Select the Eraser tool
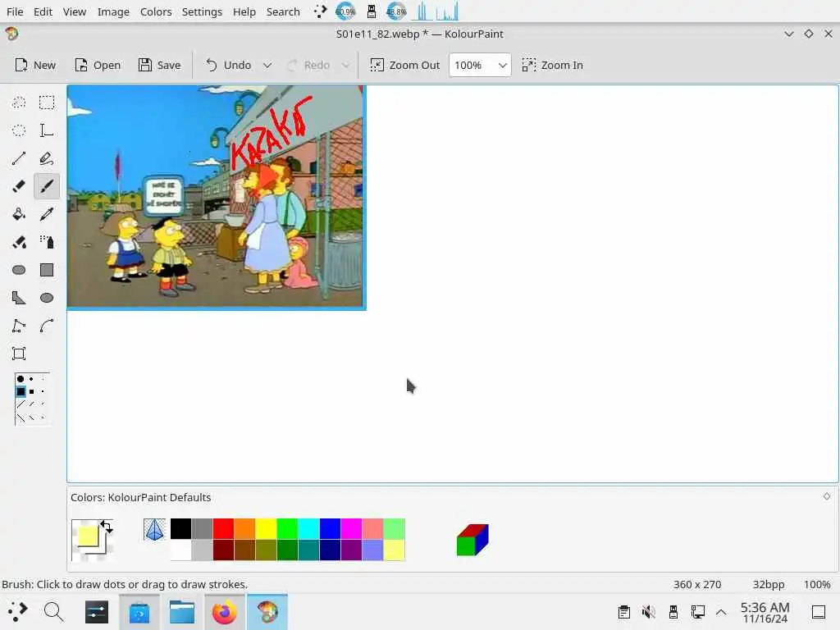Image resolution: width=840 pixels, height=630 pixels. coord(19,186)
